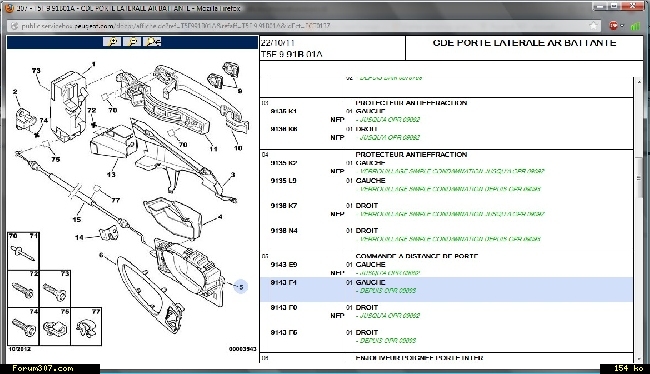Click the zoom-out magnifier icon above diagram
Viewport: 650px width, 374px height.
pos(132,42)
